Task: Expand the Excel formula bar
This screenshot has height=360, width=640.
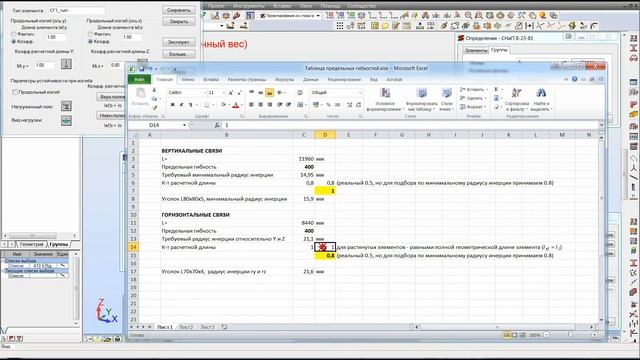Action: [x=601, y=125]
